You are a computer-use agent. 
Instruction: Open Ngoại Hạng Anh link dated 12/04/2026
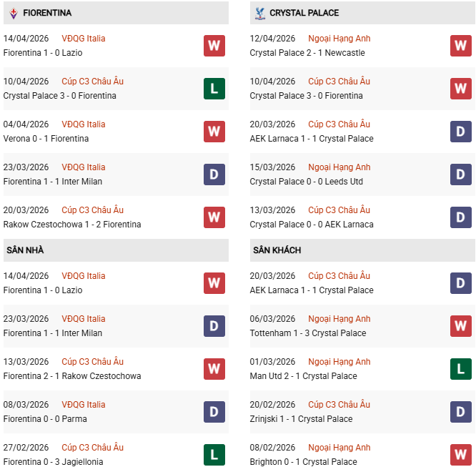(339, 39)
